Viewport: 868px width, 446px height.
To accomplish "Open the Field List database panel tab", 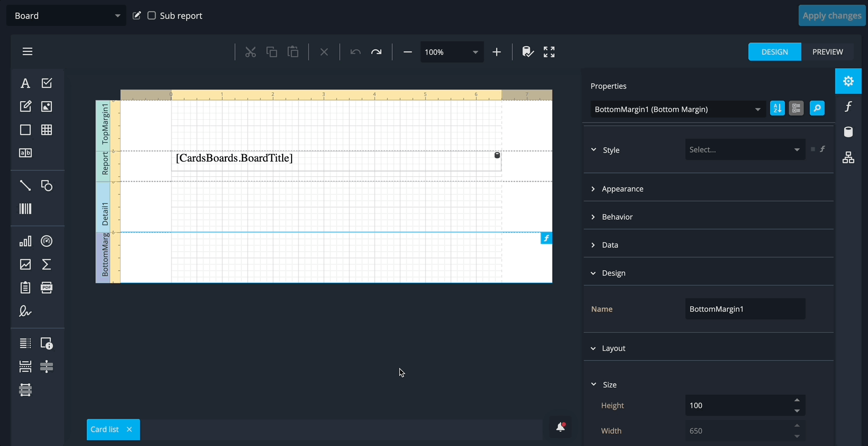I will (x=848, y=132).
